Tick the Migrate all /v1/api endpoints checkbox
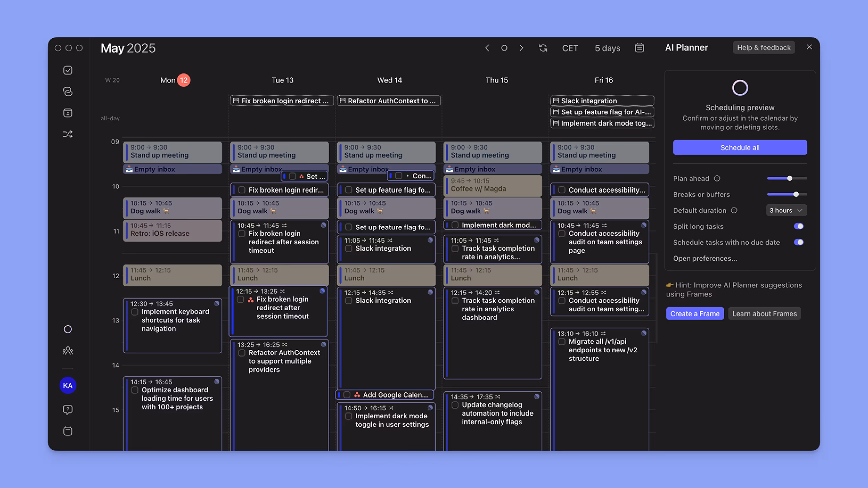Viewport: 868px width, 488px height. pyautogui.click(x=562, y=341)
